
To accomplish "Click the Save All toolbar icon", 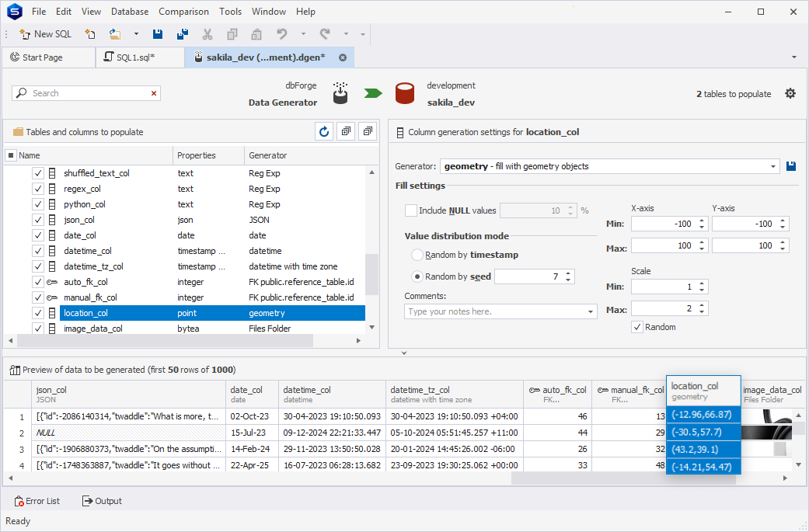I will tap(183, 34).
